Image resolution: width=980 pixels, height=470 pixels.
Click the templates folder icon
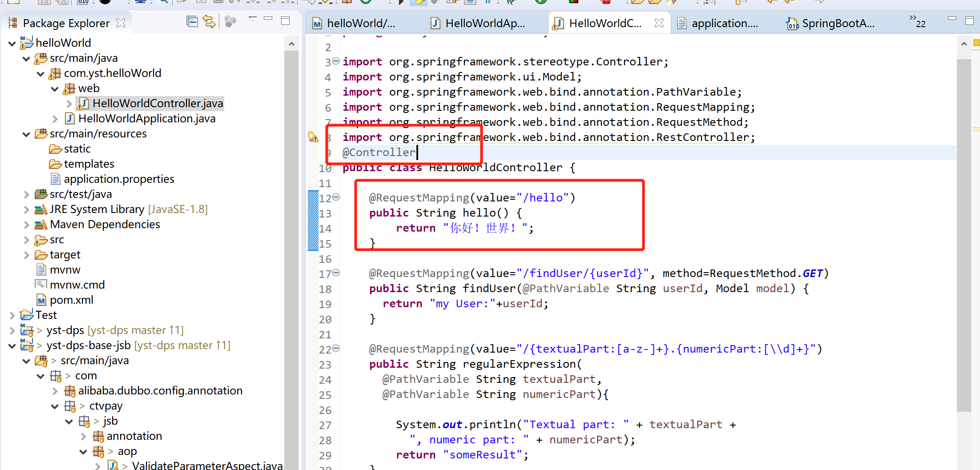pos(55,164)
